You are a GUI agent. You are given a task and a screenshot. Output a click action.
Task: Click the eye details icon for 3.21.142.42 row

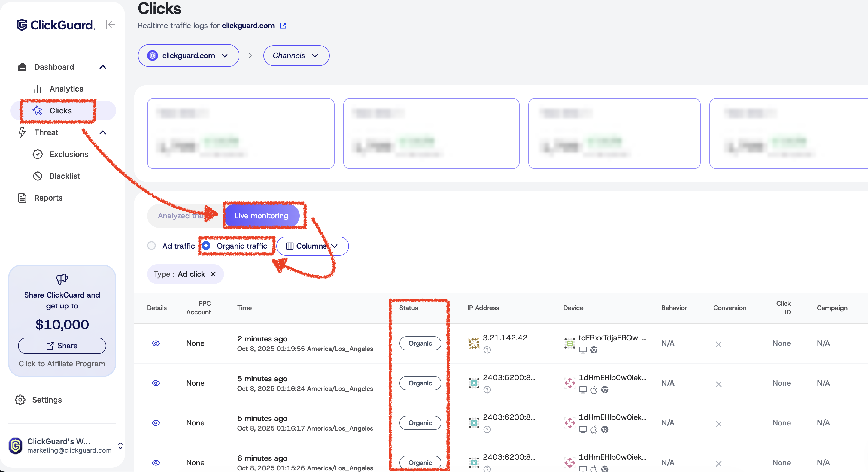coord(156,343)
